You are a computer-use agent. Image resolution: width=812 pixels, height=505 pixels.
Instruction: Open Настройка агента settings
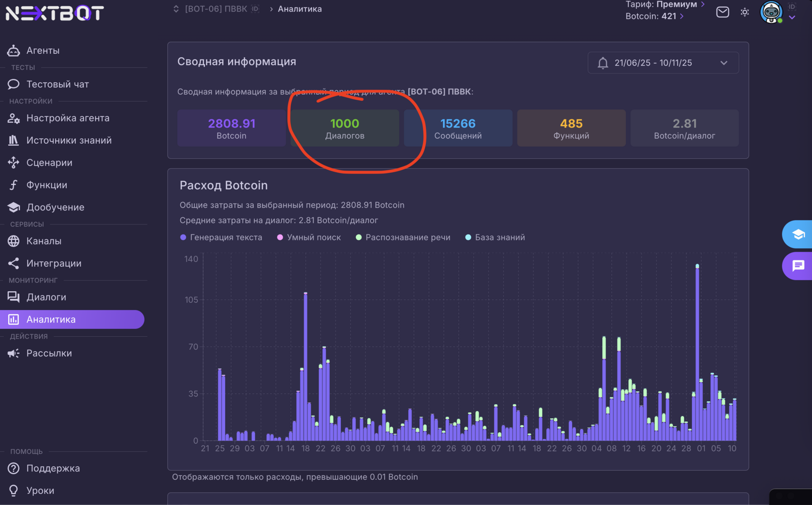click(x=68, y=118)
